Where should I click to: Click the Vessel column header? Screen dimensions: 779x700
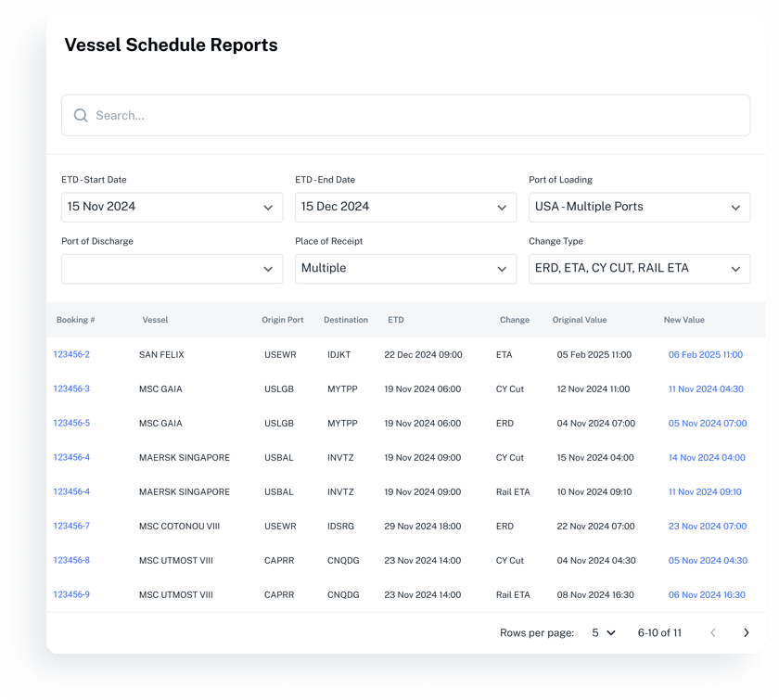(155, 320)
